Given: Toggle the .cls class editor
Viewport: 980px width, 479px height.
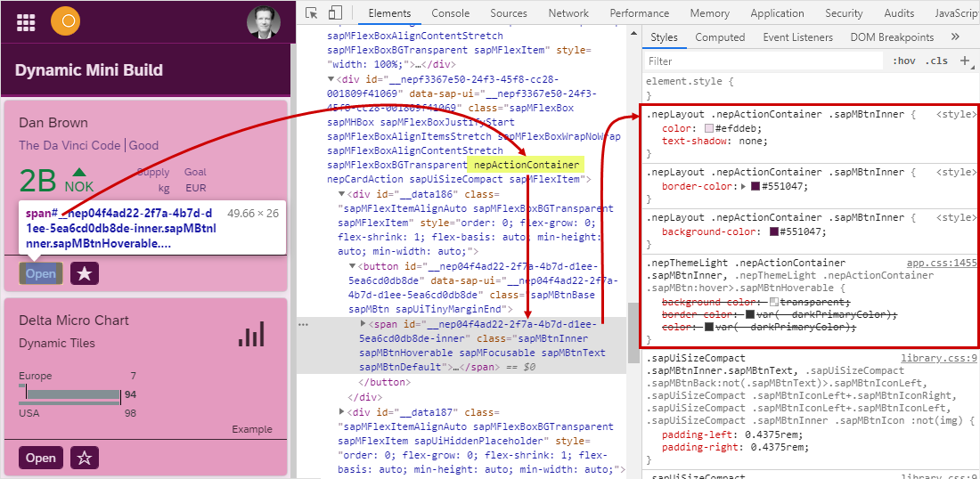Looking at the screenshot, I should click(937, 61).
